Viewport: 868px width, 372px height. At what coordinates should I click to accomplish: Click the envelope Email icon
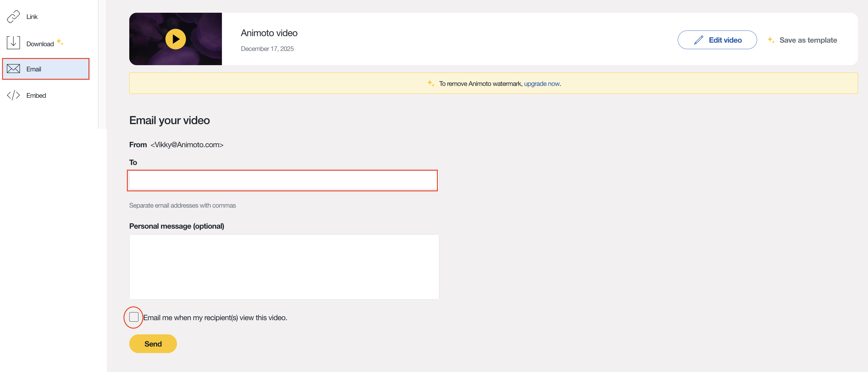pyautogui.click(x=14, y=69)
